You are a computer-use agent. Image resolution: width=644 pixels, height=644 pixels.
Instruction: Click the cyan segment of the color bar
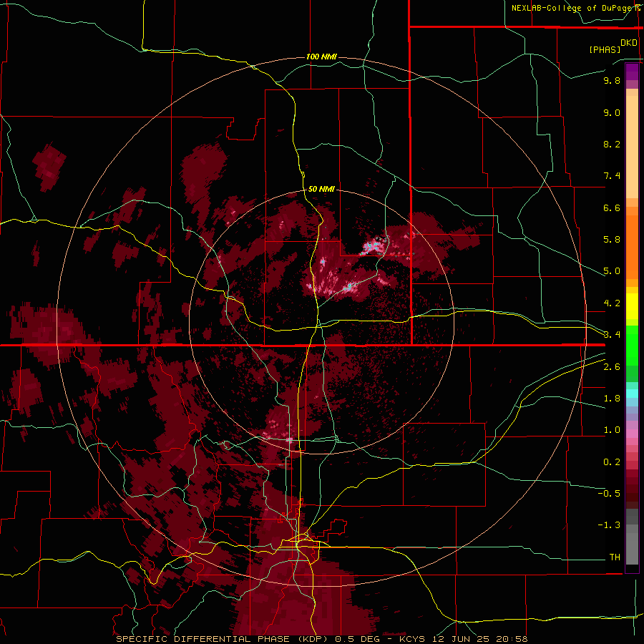(x=632, y=394)
